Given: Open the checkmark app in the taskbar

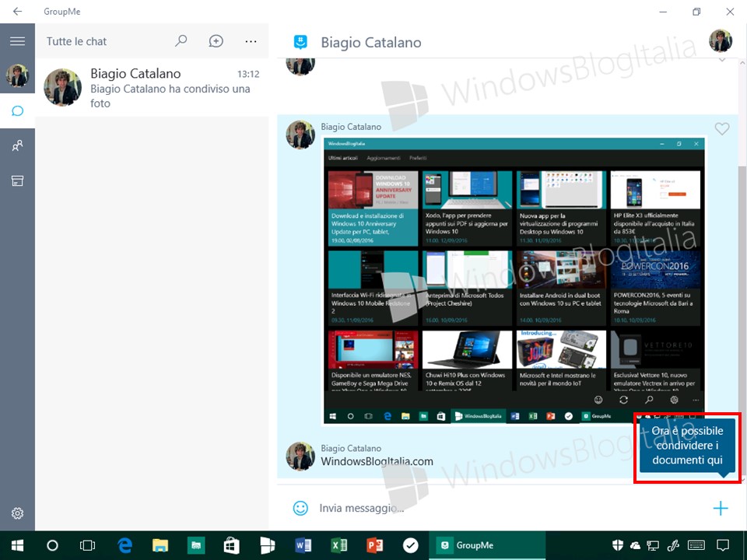Looking at the screenshot, I should [410, 545].
